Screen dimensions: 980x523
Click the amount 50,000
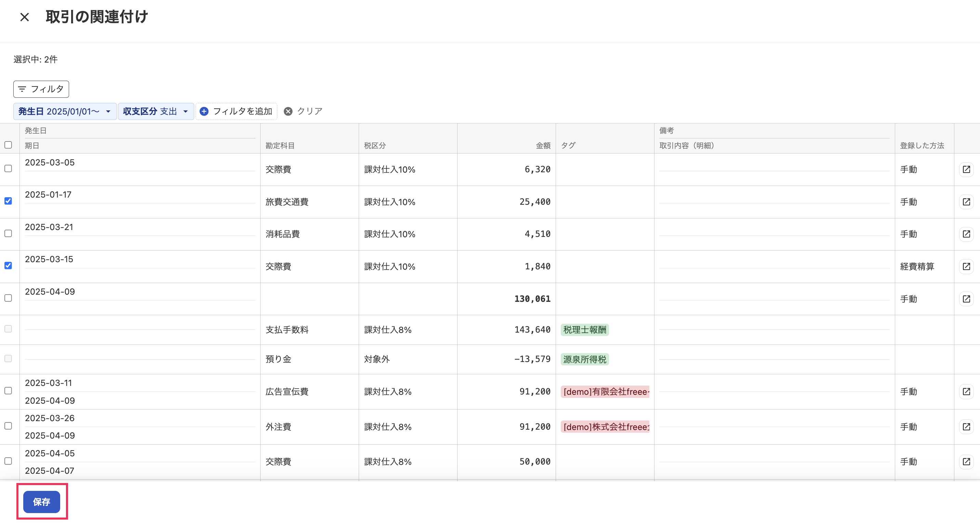(x=535, y=462)
